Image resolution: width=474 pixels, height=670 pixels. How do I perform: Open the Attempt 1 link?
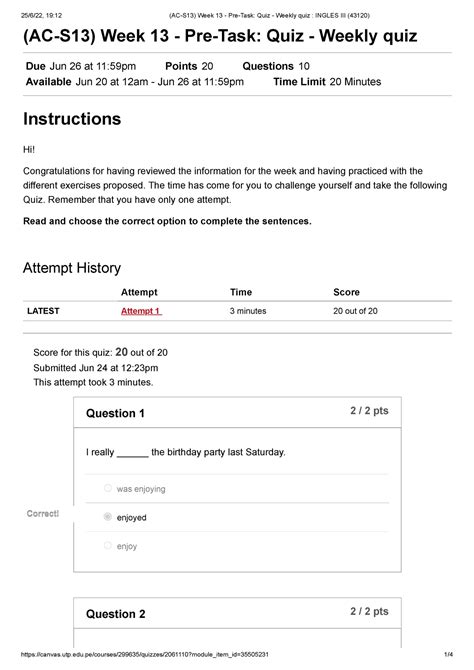click(x=141, y=311)
